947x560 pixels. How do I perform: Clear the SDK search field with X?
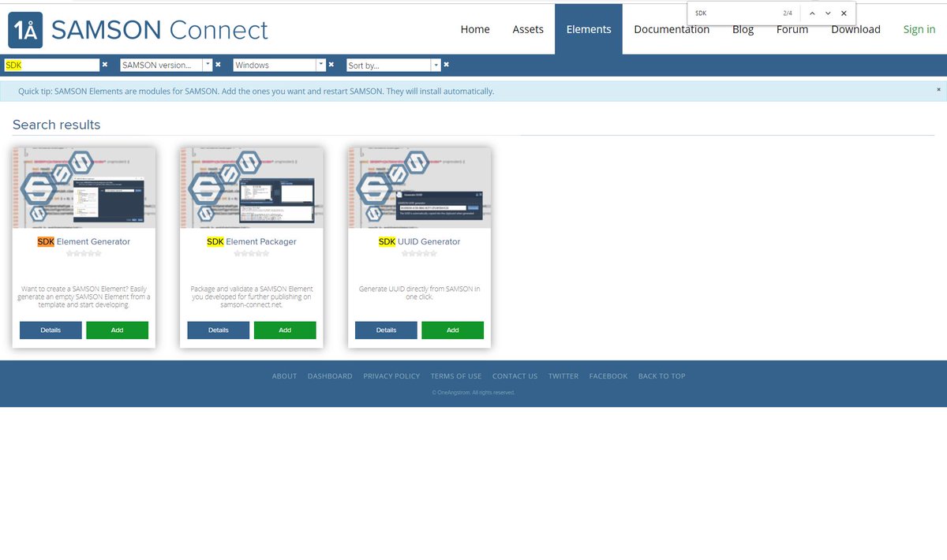[x=105, y=65]
